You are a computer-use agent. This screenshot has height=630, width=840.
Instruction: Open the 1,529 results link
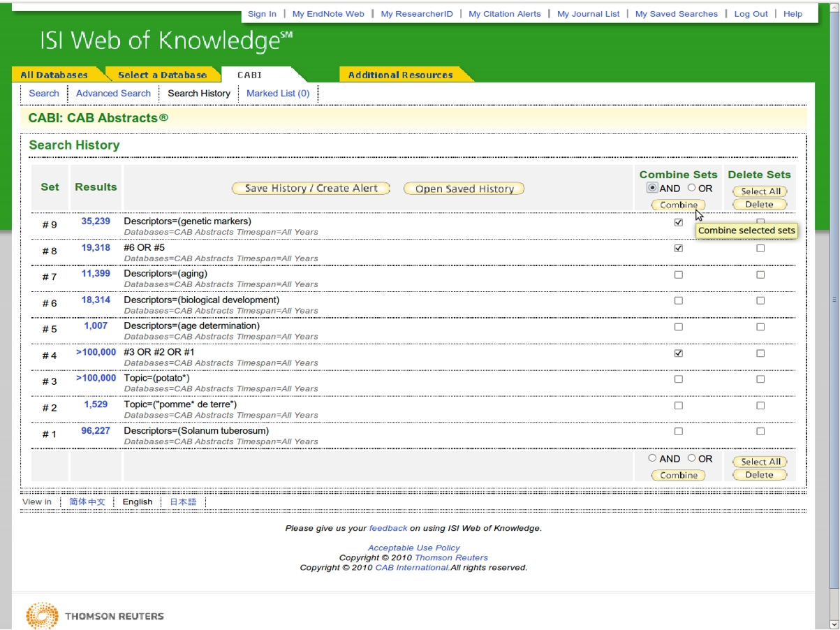point(96,404)
